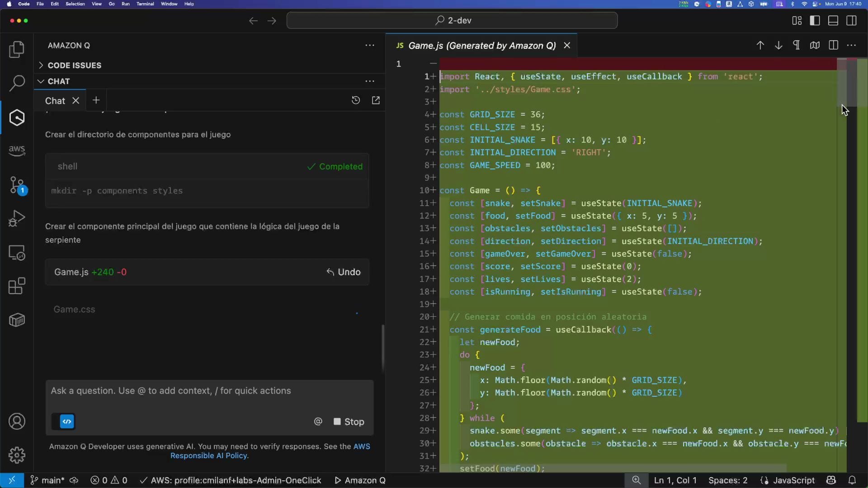Navigate back with the left arrow

253,21
